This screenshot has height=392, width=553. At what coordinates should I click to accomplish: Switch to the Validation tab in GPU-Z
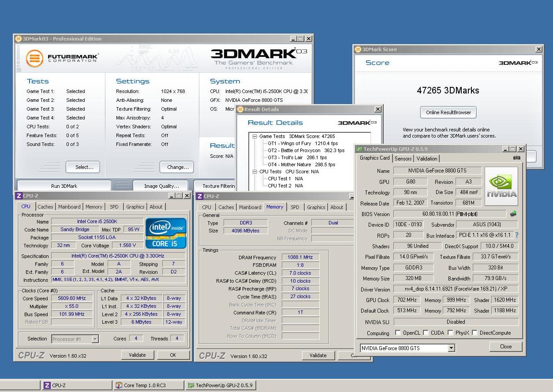[x=427, y=159]
